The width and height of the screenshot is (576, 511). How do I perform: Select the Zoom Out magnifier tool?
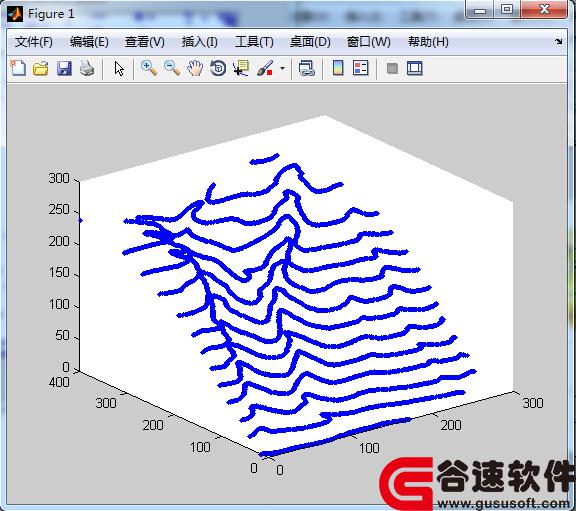point(172,68)
